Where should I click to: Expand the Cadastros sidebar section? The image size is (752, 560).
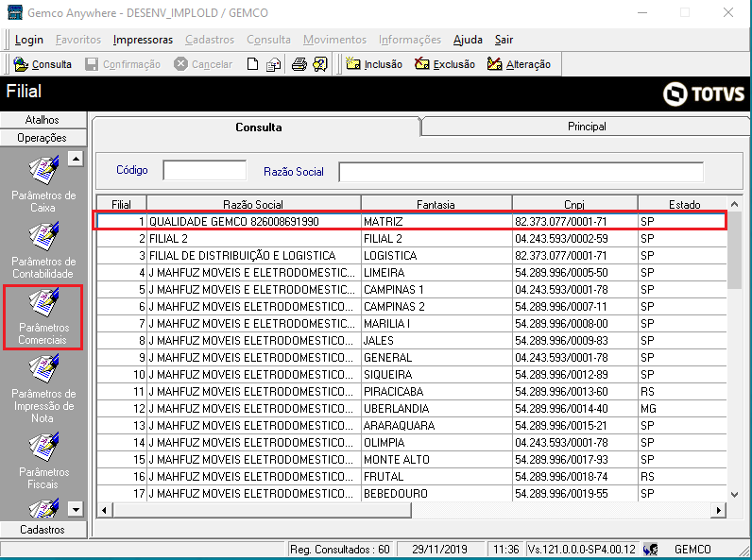tap(43, 530)
